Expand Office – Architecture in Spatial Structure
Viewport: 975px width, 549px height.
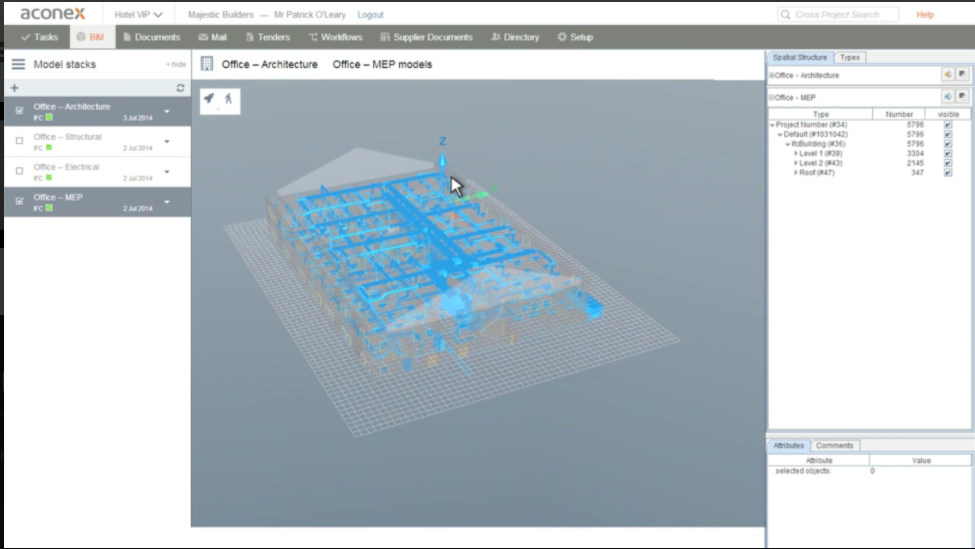[771, 76]
